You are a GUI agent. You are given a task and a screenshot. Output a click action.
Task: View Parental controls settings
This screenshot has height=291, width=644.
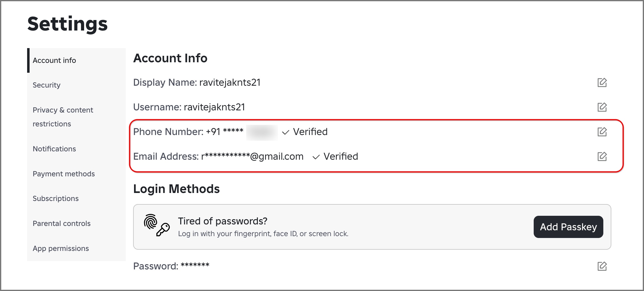pyautogui.click(x=62, y=223)
